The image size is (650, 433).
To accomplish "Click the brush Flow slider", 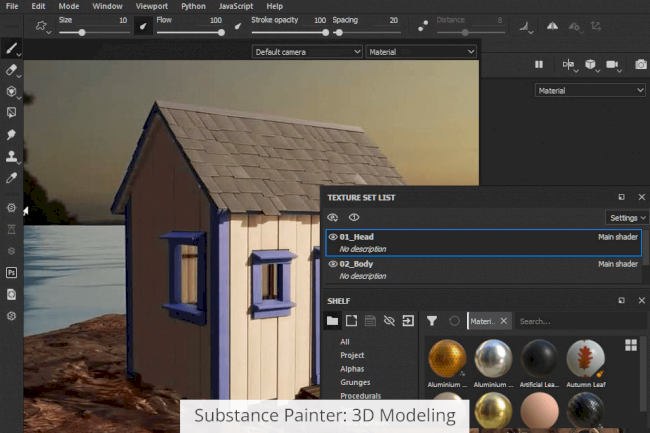I will point(191,32).
